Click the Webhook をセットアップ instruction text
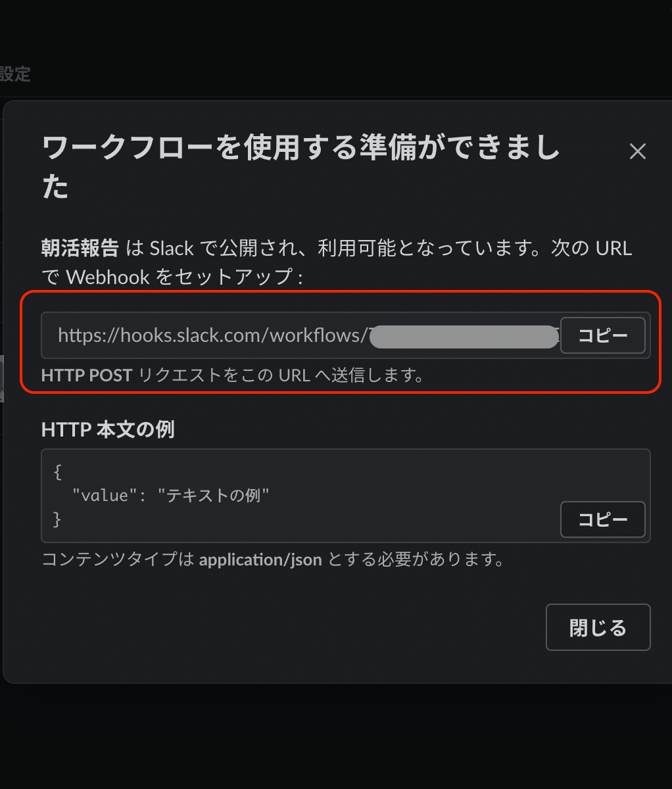Viewport: 672px width, 789px height. pos(184,277)
